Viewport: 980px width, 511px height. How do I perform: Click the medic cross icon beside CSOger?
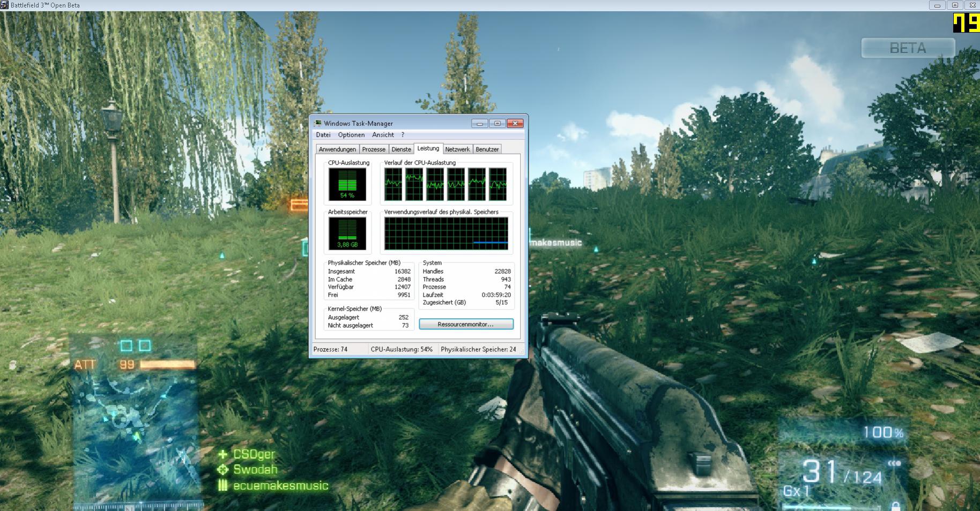(x=222, y=454)
